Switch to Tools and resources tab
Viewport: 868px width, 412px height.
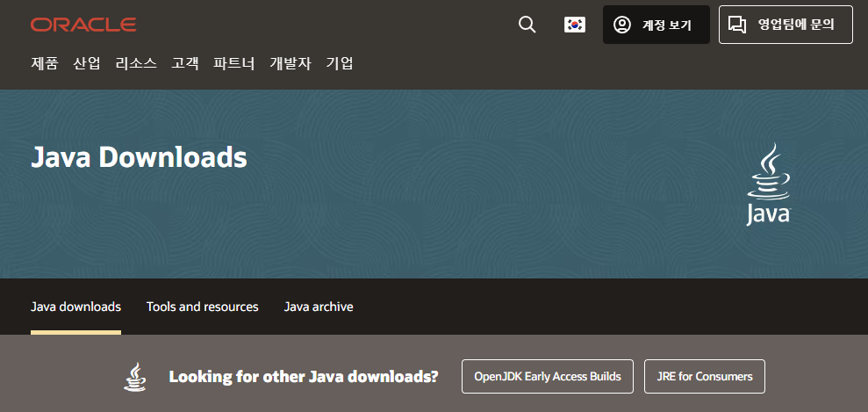(203, 307)
